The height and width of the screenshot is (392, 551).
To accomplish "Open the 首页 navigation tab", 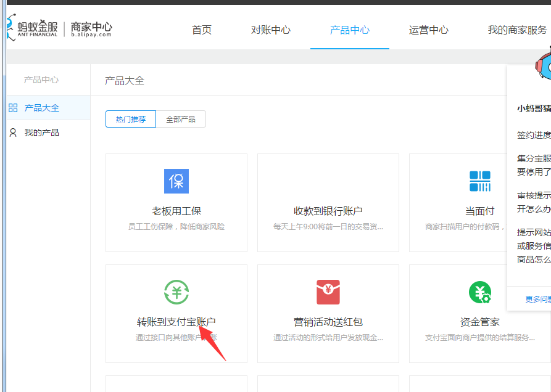I will pos(202,30).
